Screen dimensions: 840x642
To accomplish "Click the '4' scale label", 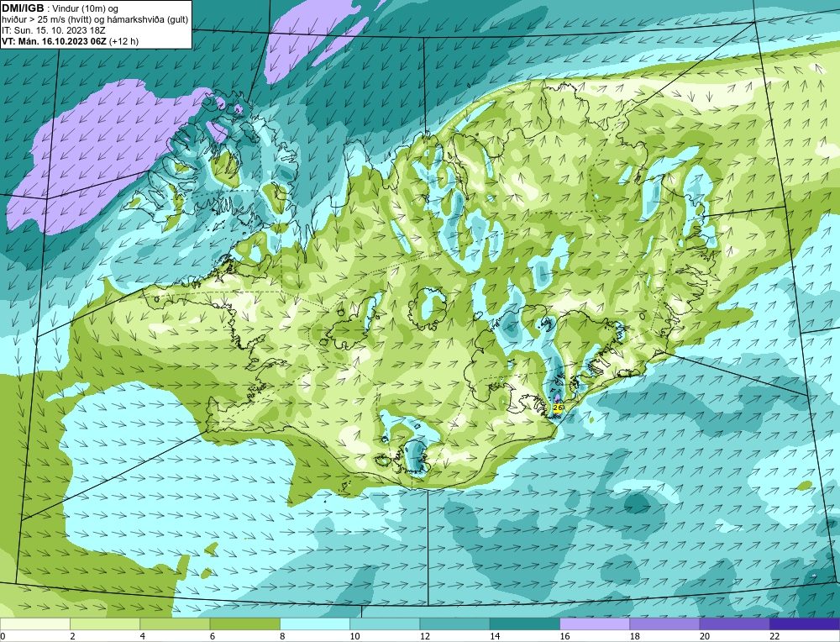I will click(x=143, y=636).
